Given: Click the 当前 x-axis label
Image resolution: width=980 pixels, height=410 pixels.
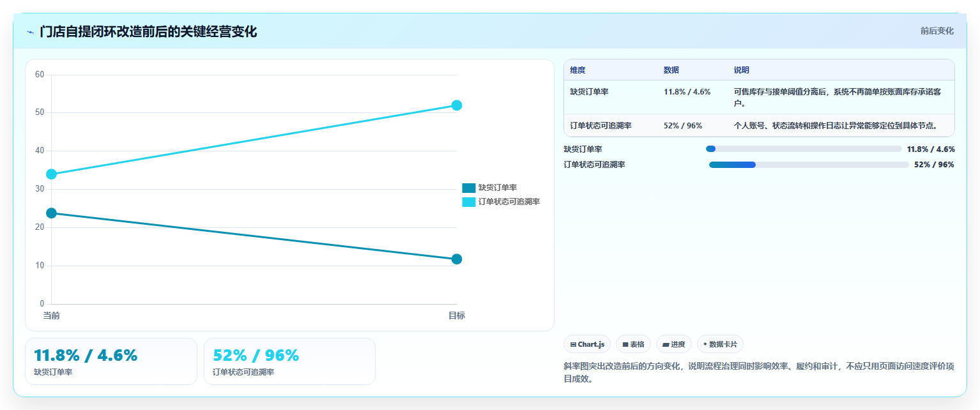Looking at the screenshot, I should [52, 315].
